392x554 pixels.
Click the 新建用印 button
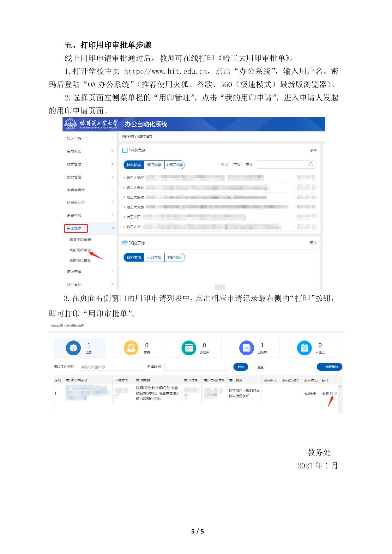(x=329, y=367)
